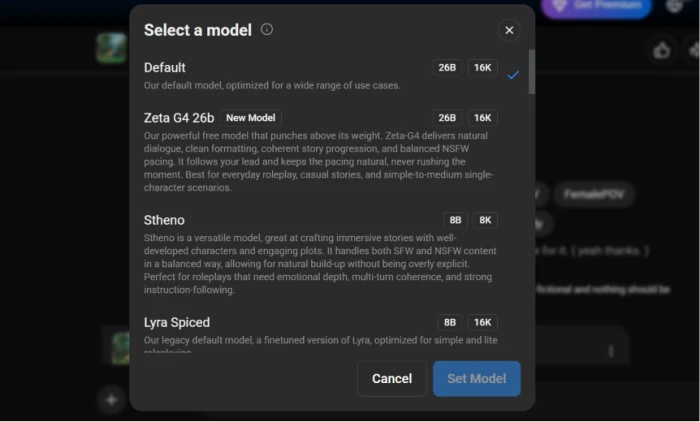
Task: Click the plus icon at bottom left
Action: [111, 400]
